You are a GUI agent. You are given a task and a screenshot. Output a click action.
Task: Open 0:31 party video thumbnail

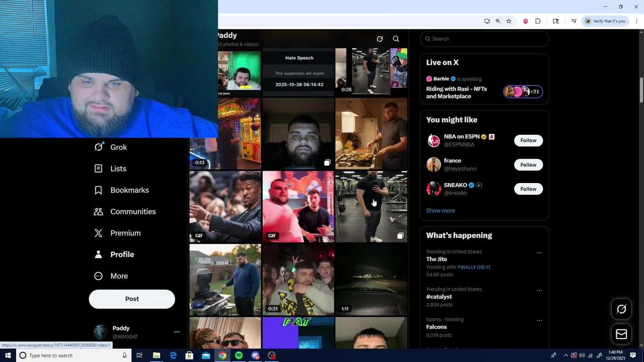(298, 280)
